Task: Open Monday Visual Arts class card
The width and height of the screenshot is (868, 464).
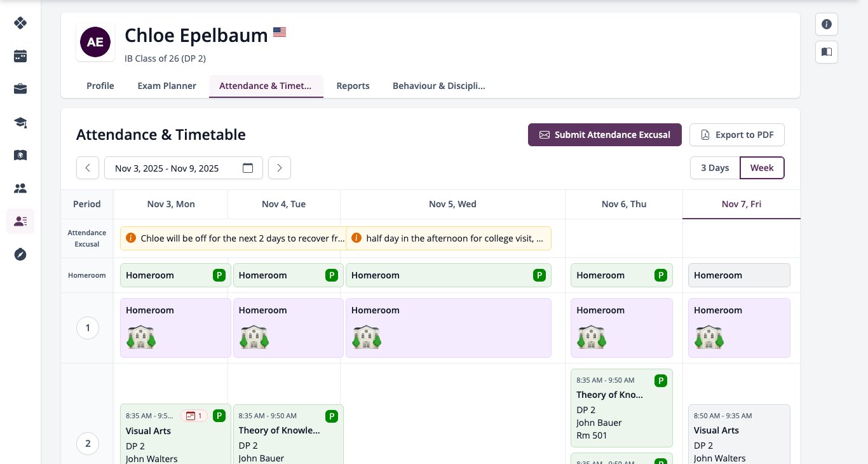Action: (175, 434)
